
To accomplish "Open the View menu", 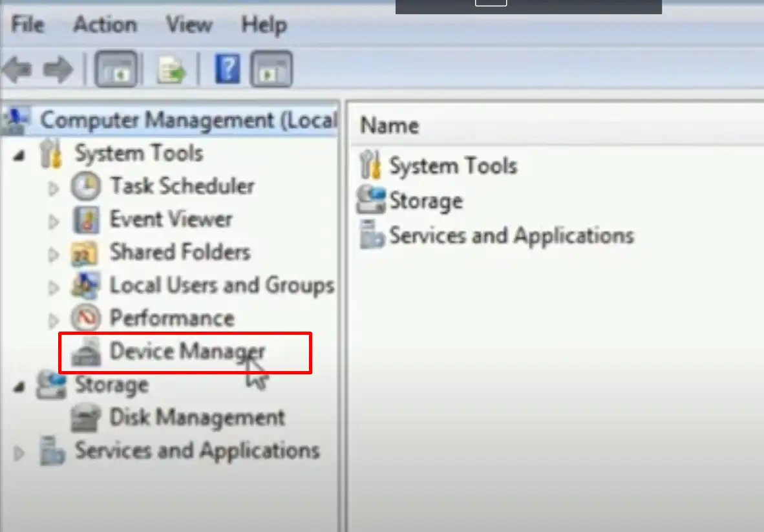I will (x=189, y=24).
